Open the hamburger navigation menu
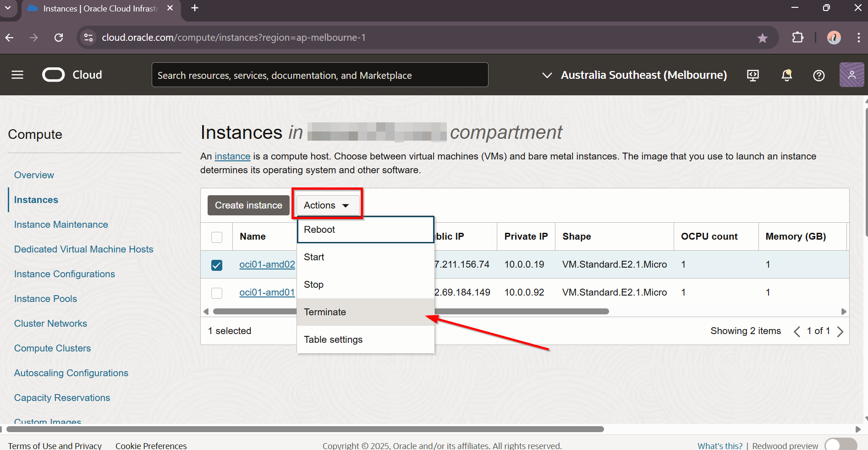This screenshot has height=450, width=868. [x=17, y=75]
